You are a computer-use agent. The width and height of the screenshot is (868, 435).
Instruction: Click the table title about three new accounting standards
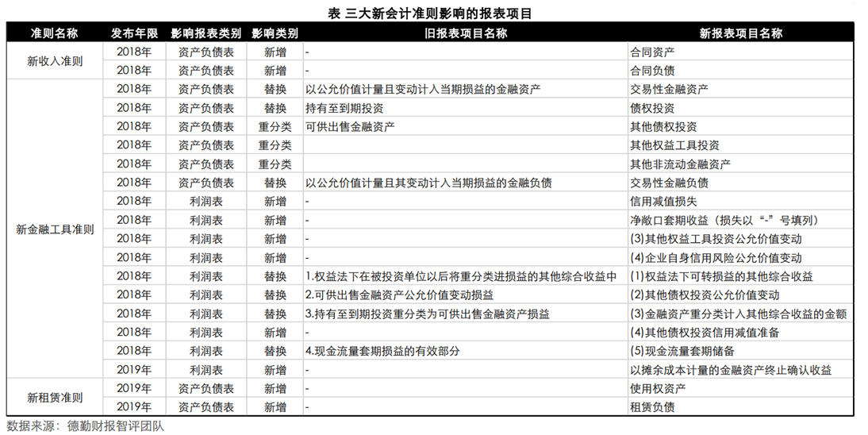point(434,13)
